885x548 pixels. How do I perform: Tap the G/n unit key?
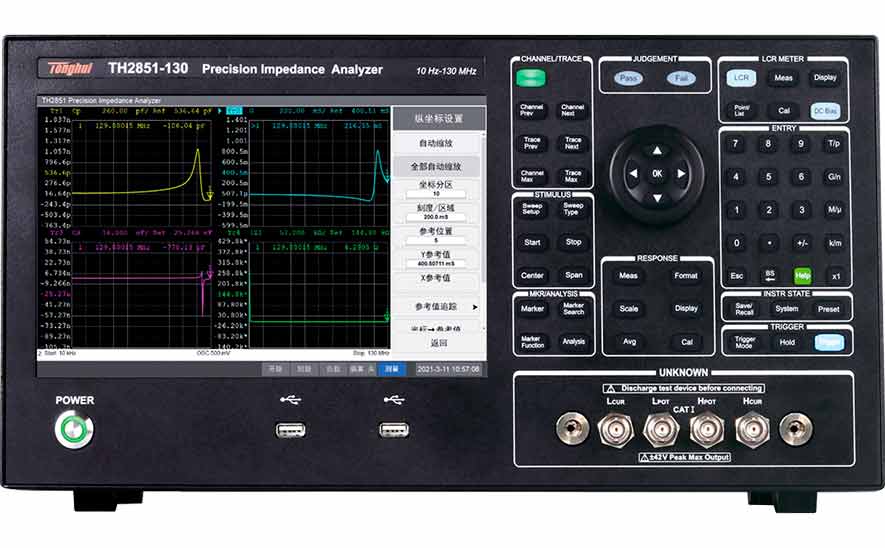pyautogui.click(x=835, y=177)
